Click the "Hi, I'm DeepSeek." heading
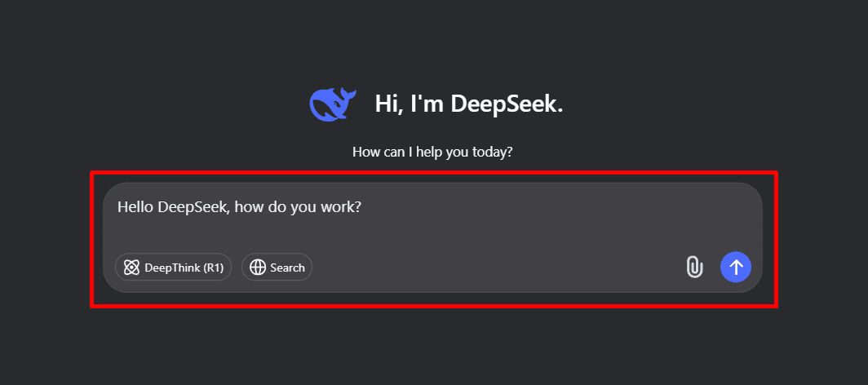868x385 pixels. click(x=469, y=104)
